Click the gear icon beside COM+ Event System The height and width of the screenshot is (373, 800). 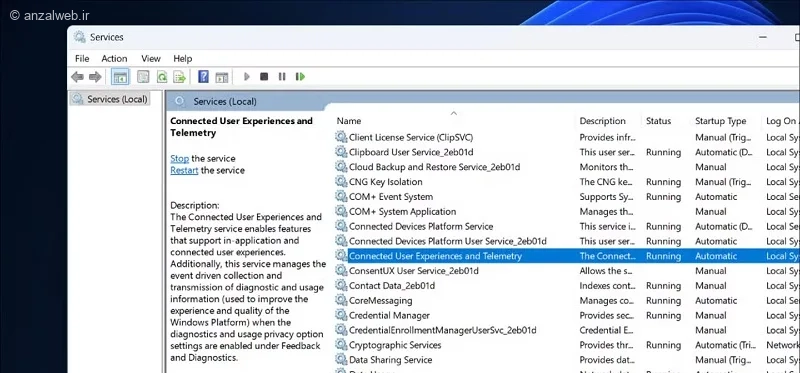341,196
